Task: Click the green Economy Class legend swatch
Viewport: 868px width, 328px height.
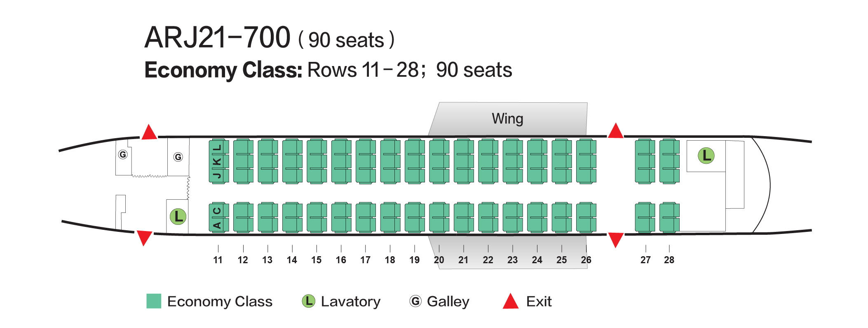Action: click(154, 301)
